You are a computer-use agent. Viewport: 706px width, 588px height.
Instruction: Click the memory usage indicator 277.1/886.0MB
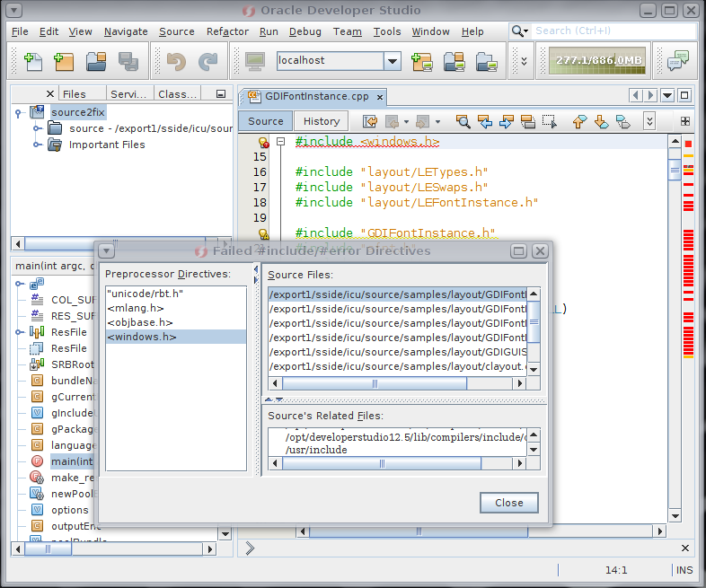coord(598,61)
